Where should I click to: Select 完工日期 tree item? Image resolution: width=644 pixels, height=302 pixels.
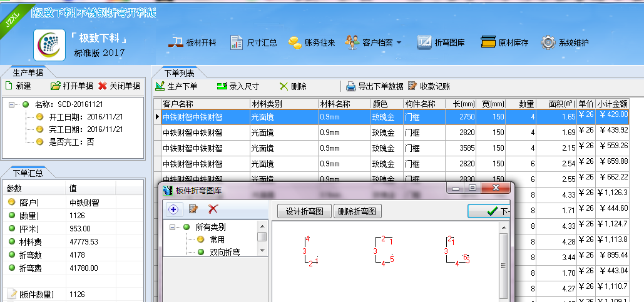click(x=79, y=129)
